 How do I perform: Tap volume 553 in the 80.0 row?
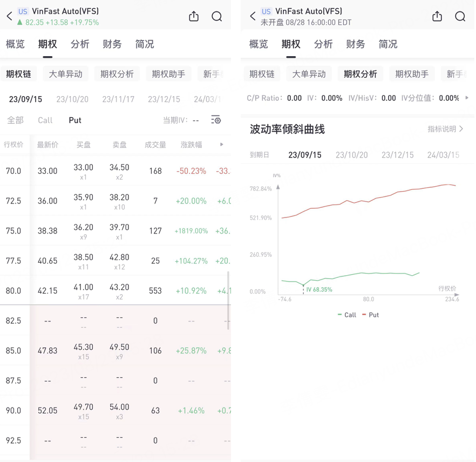pyautogui.click(x=155, y=290)
